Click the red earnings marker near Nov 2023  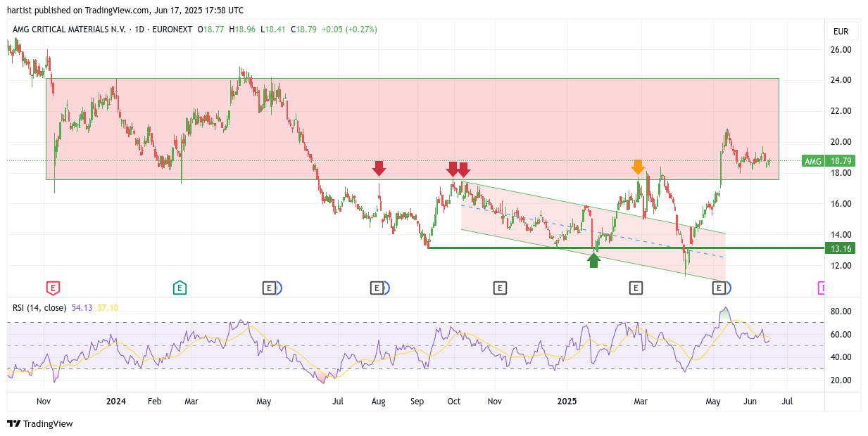(53, 288)
